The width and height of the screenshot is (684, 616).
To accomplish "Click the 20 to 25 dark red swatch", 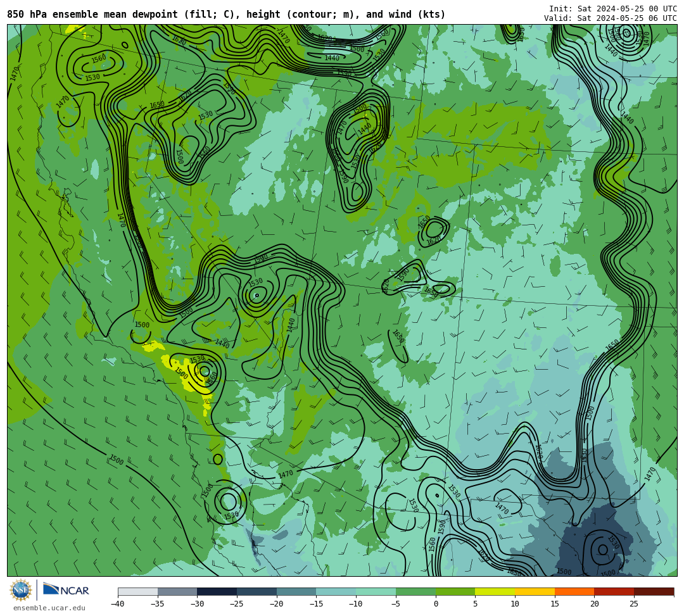I will tap(614, 591).
